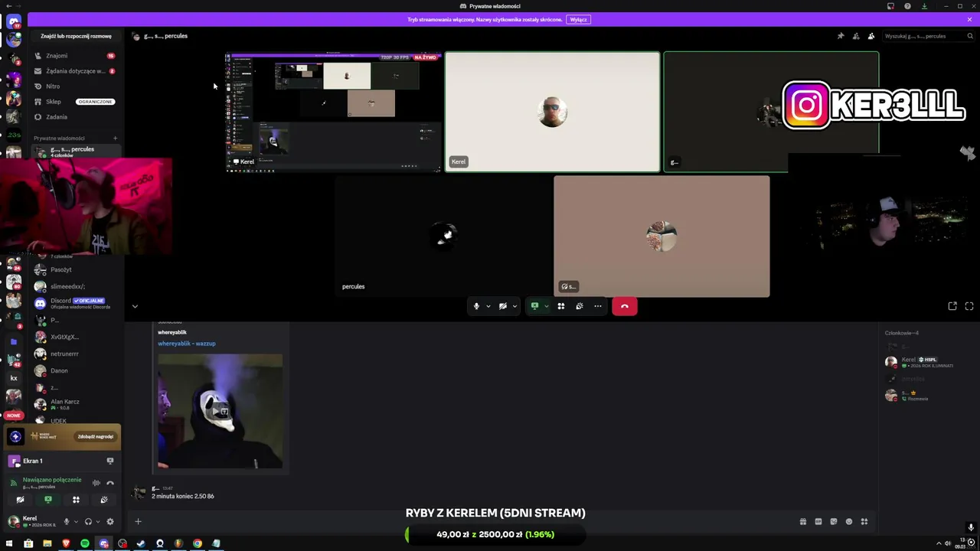Toggle screen share in call control bar
Screen dimensions: 980x551
534,306
